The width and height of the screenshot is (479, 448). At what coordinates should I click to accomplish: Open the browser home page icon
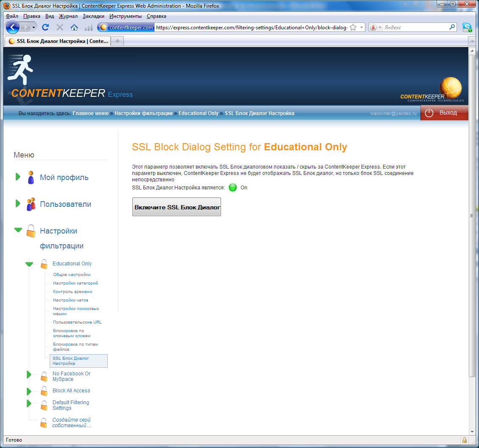pyautogui.click(x=74, y=28)
